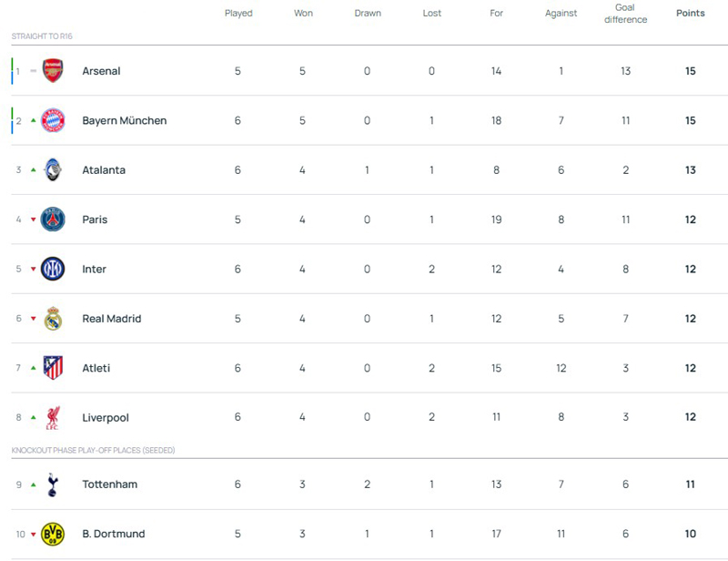Viewport: 728px width, 561px height.
Task: Click the Tottenham cockerel logo
Action: click(x=53, y=484)
